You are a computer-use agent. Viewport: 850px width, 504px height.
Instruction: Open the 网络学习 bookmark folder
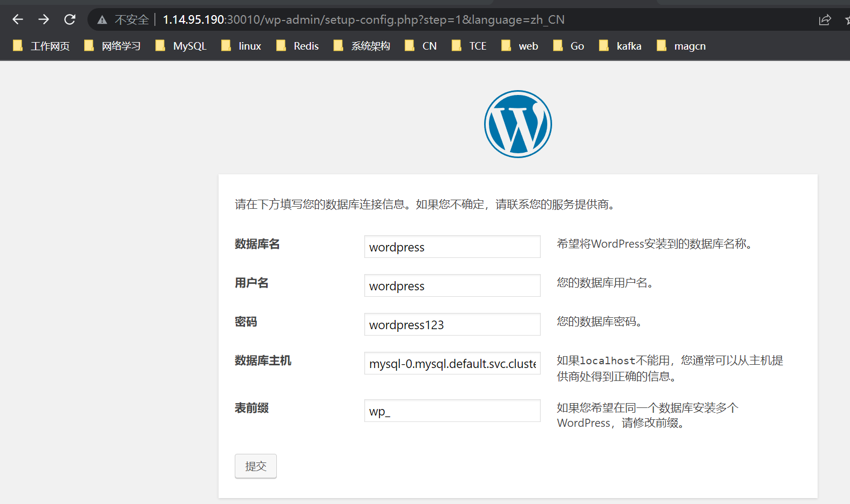click(x=112, y=46)
